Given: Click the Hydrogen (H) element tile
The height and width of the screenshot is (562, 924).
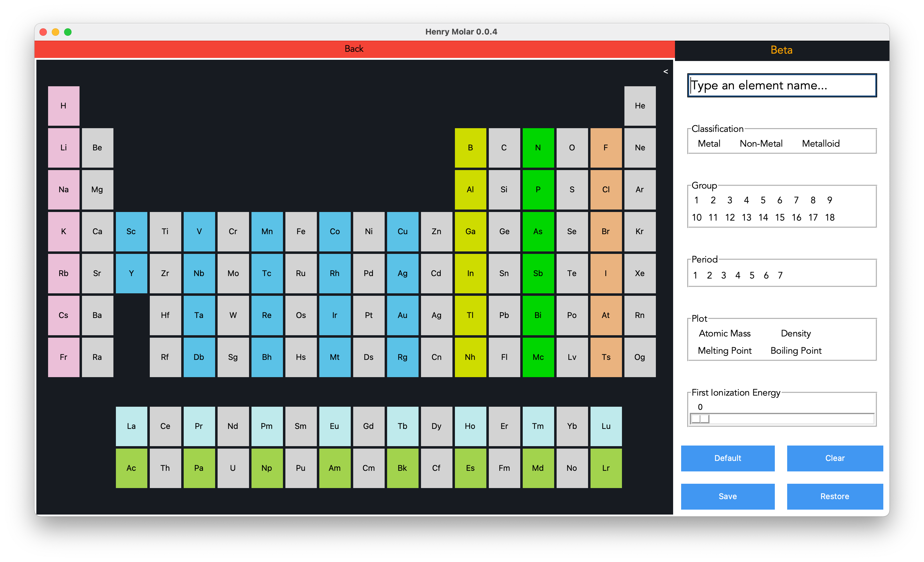Looking at the screenshot, I should pyautogui.click(x=63, y=106).
